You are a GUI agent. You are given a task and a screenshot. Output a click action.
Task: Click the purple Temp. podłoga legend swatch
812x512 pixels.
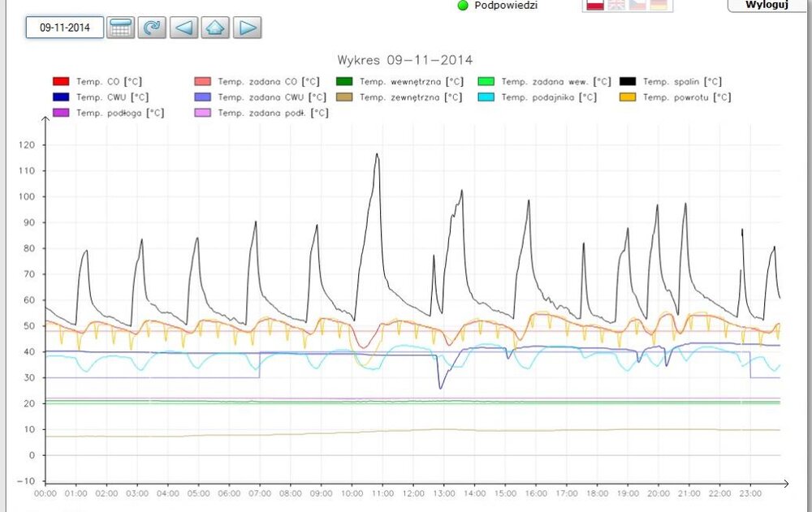(61, 113)
